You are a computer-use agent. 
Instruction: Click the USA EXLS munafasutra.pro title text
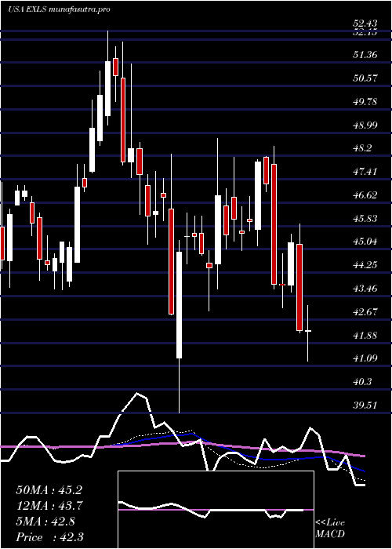tap(59, 9)
